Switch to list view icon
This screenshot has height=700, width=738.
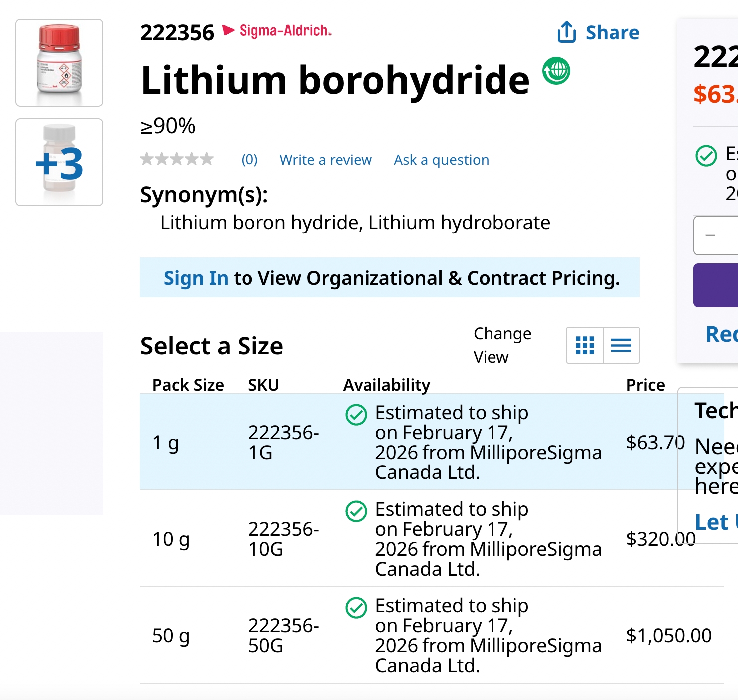(x=621, y=345)
